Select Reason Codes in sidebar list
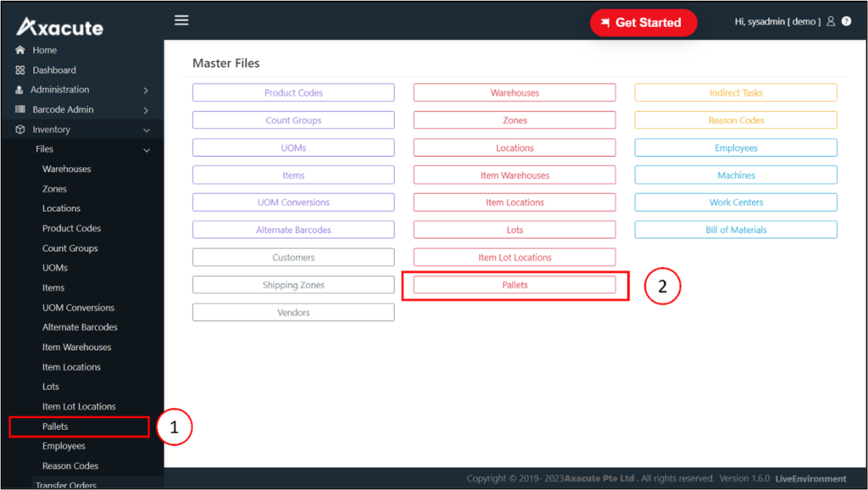868x490 pixels. (70, 465)
